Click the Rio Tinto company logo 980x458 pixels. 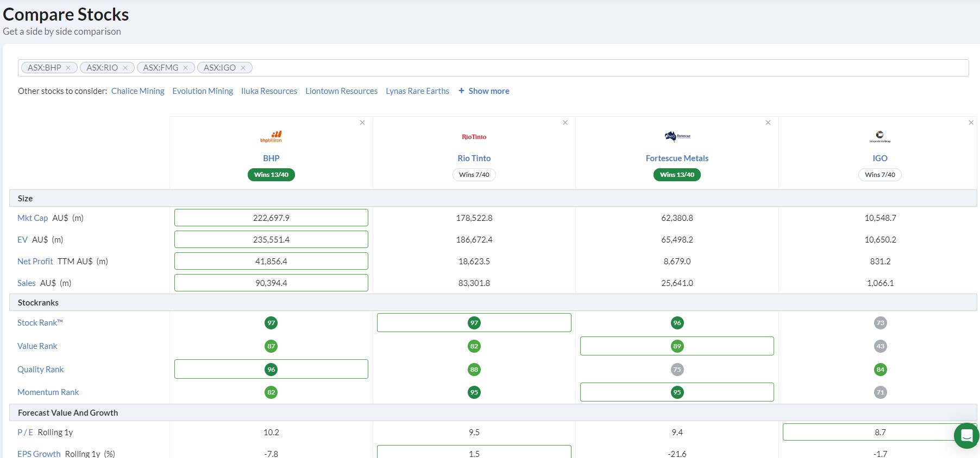coord(474,137)
